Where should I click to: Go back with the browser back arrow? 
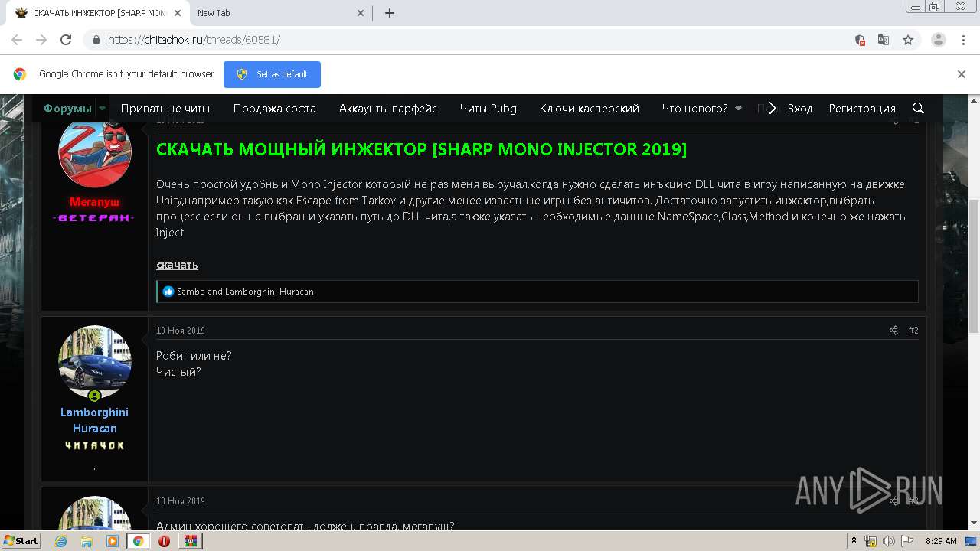[x=17, y=40]
